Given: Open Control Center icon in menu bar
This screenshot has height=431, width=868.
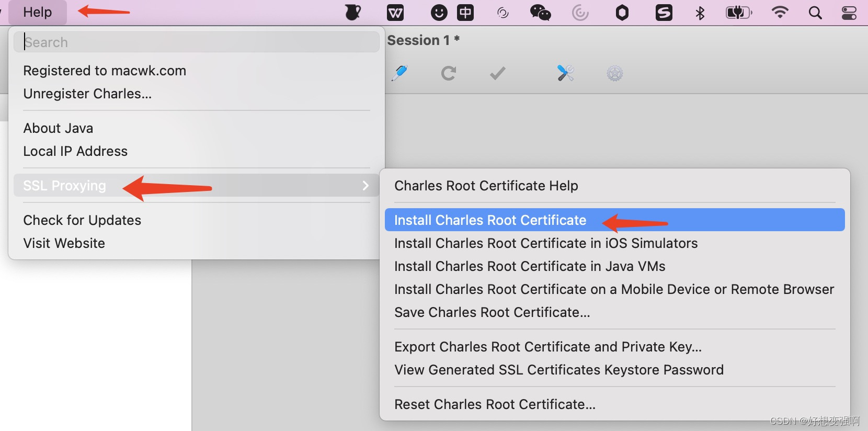Looking at the screenshot, I should tap(849, 13).
